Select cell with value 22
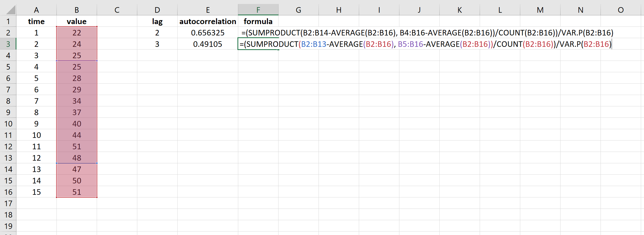This screenshot has width=644, height=235. pos(77,33)
